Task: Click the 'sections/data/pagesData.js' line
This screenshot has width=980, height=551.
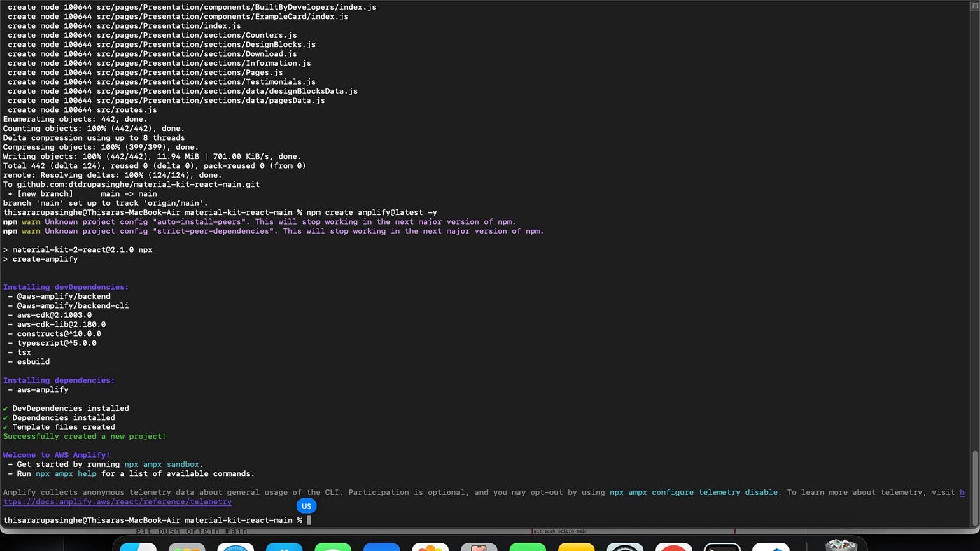Action: click(x=167, y=100)
